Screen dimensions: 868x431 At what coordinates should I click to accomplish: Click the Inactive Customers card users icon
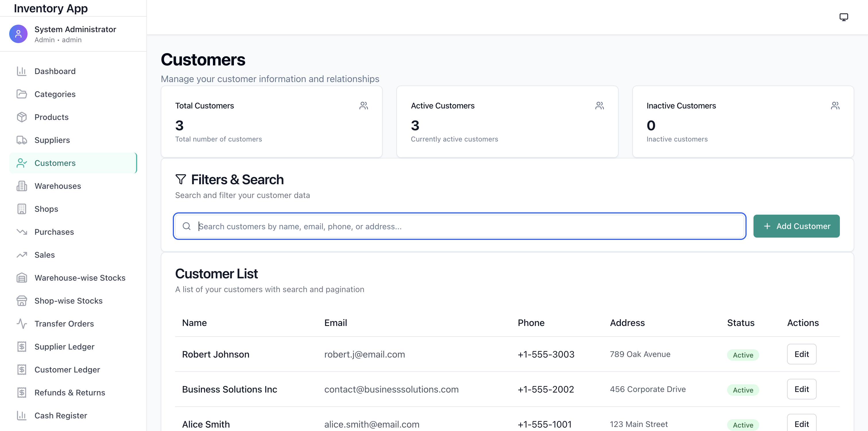coord(835,106)
